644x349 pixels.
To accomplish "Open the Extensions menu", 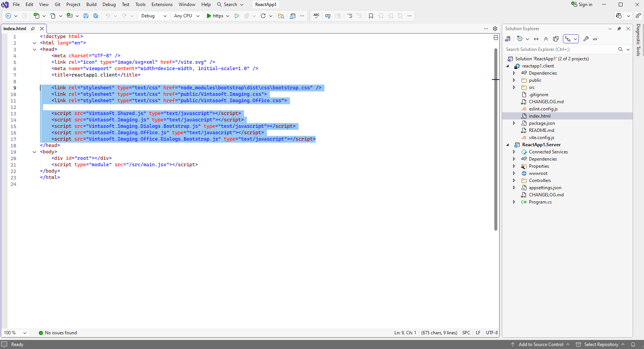I will [162, 5].
